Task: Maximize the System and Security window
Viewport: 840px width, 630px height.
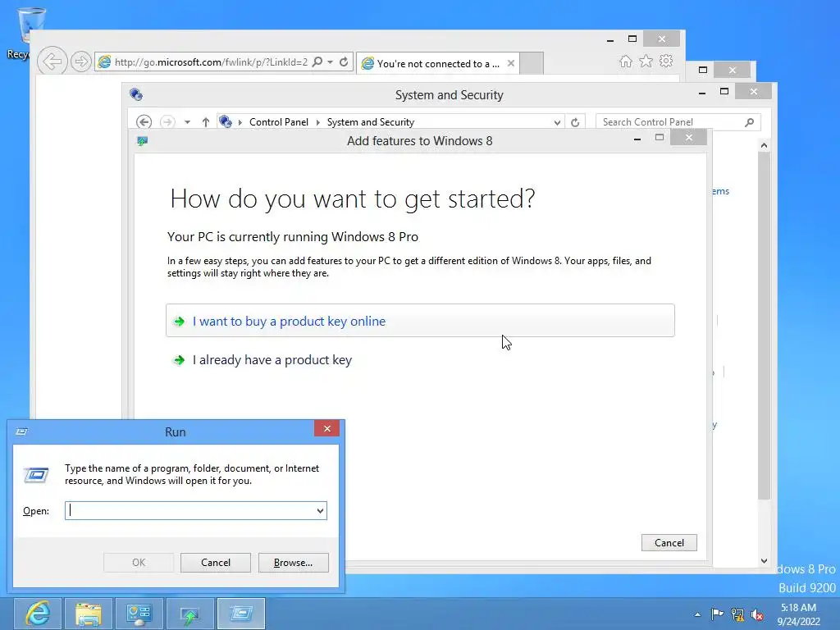Action: click(x=724, y=92)
